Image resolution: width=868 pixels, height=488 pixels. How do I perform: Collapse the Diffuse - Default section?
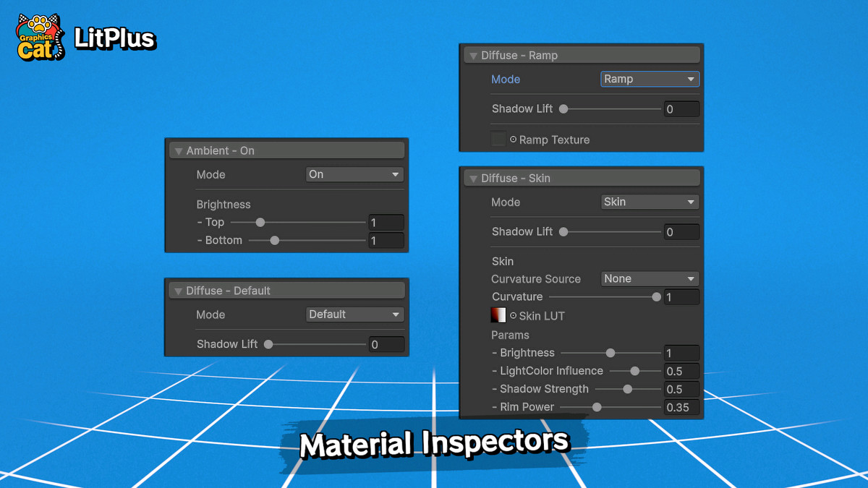(179, 290)
